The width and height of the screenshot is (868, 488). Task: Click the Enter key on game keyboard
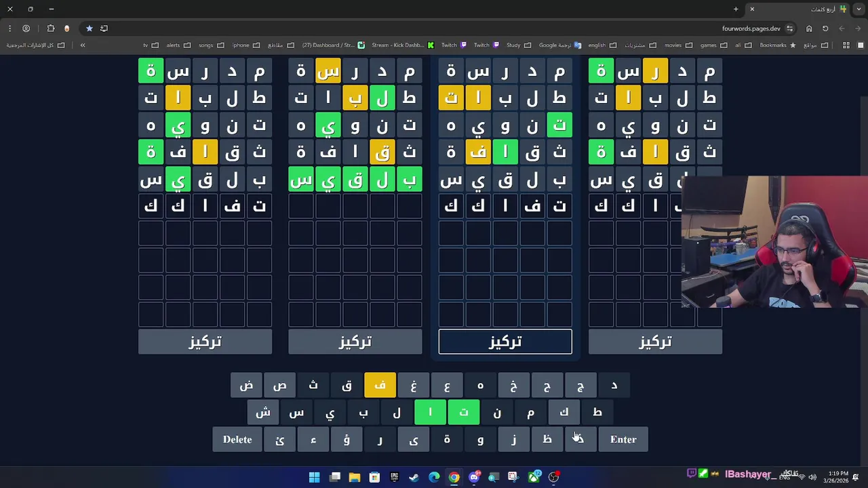click(623, 439)
